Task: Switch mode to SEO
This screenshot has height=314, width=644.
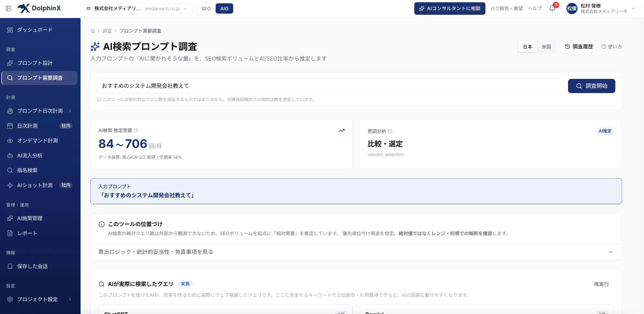Action: coord(206,9)
